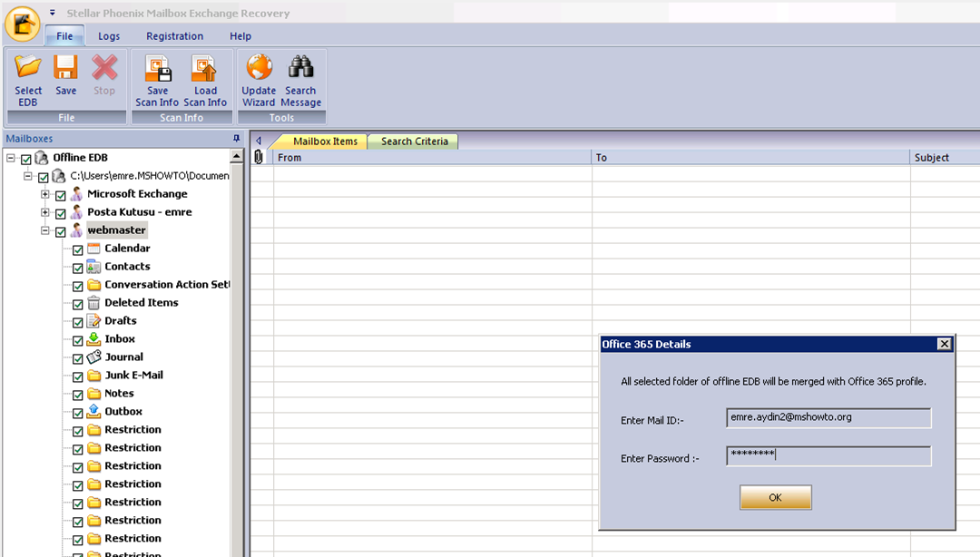The image size is (980, 557).
Task: Click the Drafts folder icon
Action: [x=93, y=321]
